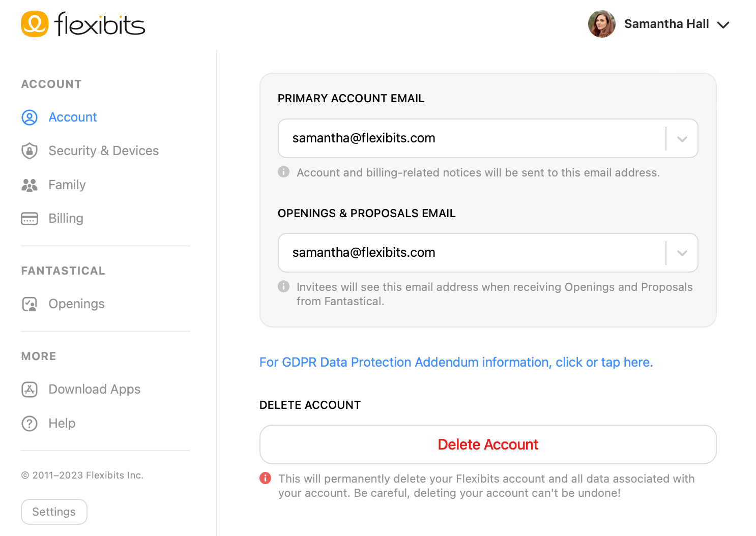Screen dimensions: 756x536
Task: Click 'Account and billing-related notices' hint text
Action: (x=478, y=172)
